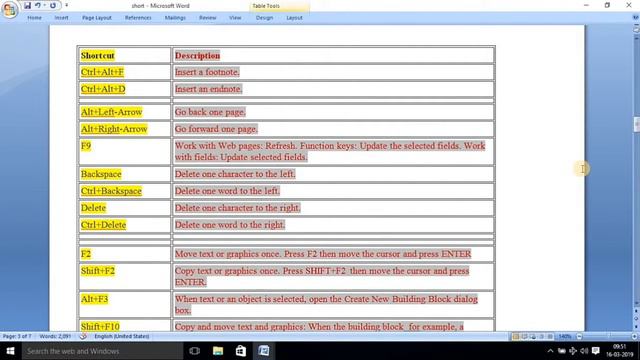
Task: Click the Word taskbar icon
Action: point(264,351)
